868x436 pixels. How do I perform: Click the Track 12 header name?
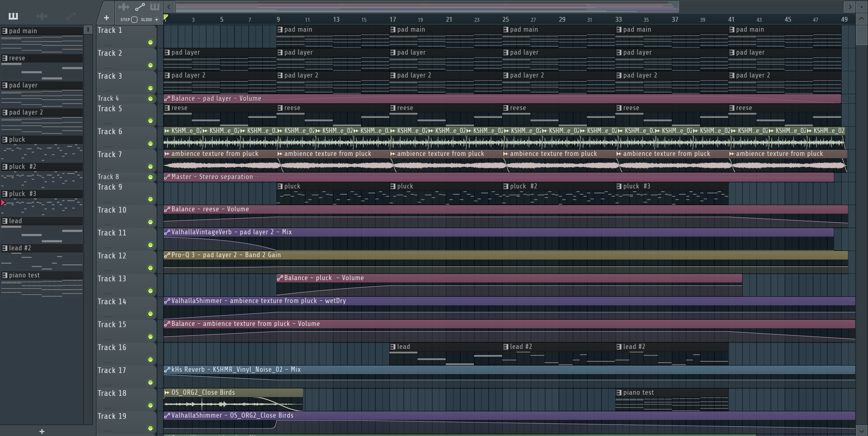(x=112, y=256)
